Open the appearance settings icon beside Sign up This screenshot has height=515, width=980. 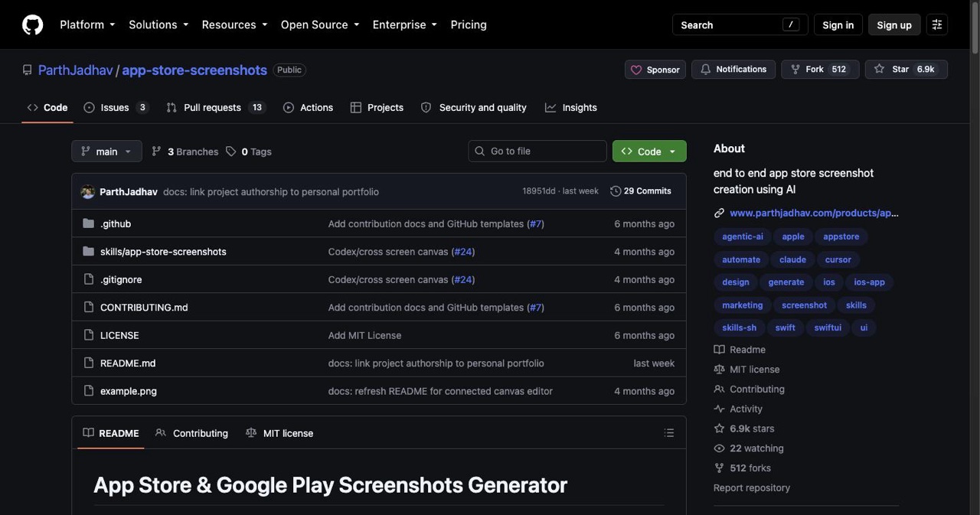click(937, 24)
